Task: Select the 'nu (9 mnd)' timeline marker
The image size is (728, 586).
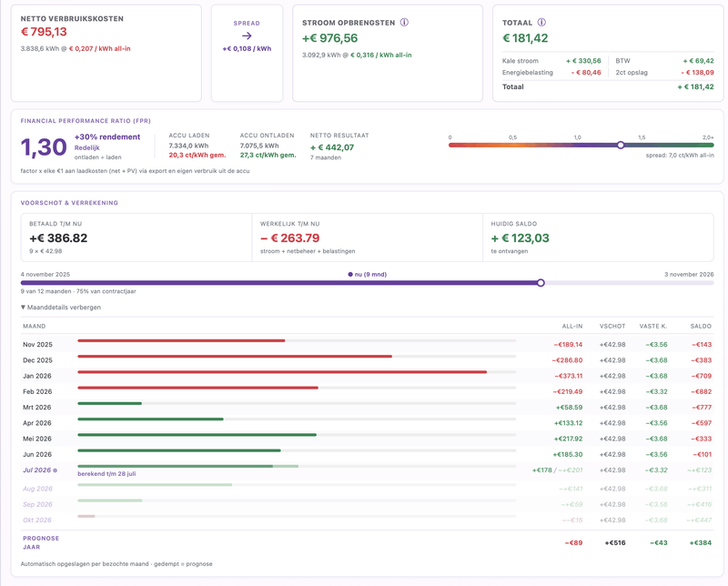Action: tap(368, 275)
